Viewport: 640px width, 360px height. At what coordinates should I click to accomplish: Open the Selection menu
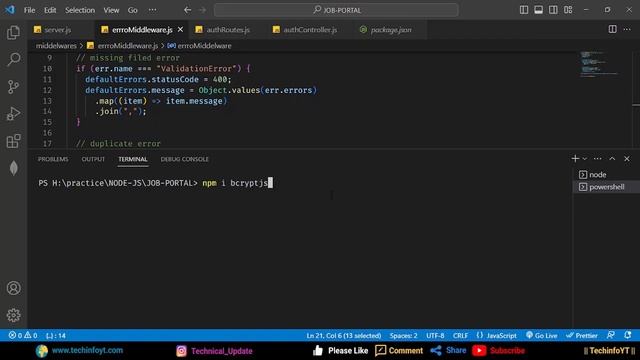pos(80,10)
